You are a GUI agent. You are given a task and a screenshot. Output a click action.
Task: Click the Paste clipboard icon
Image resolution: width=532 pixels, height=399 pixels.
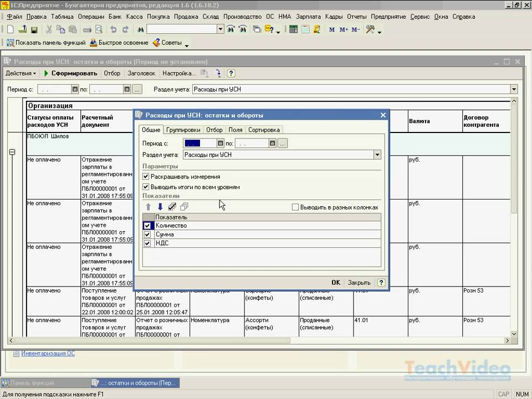73,29
